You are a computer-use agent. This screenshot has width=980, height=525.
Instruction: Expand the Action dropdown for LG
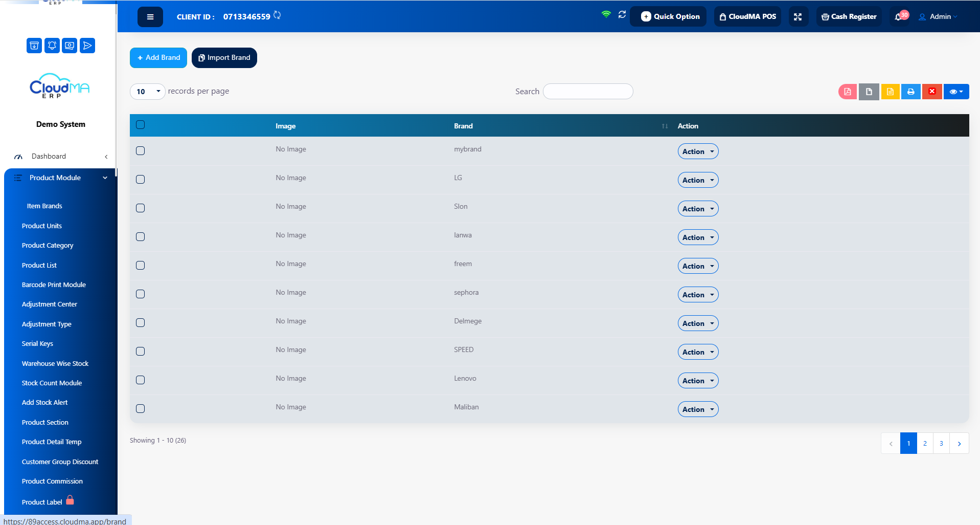[698, 180]
